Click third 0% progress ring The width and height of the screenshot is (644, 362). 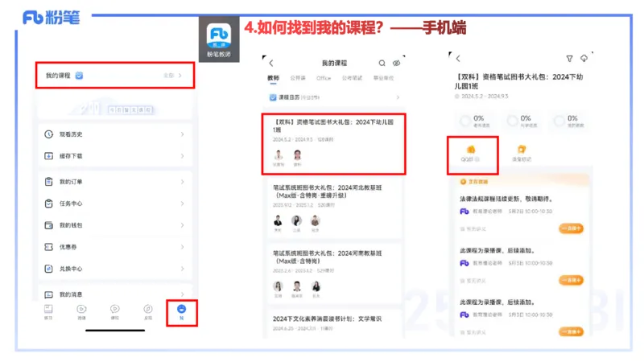pyautogui.click(x=559, y=121)
